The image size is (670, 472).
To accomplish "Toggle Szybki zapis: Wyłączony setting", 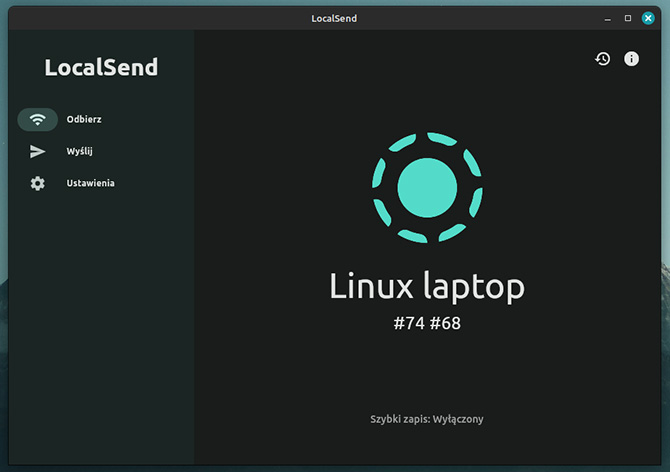I will [427, 419].
